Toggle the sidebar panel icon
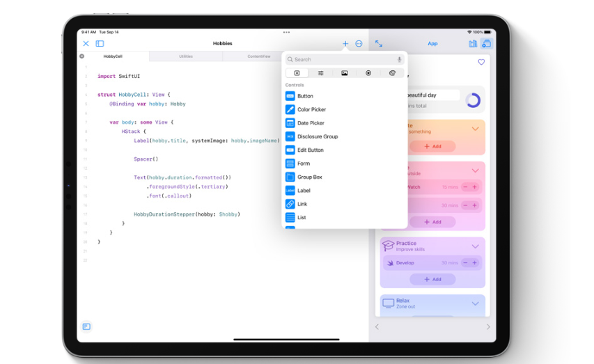 (100, 44)
